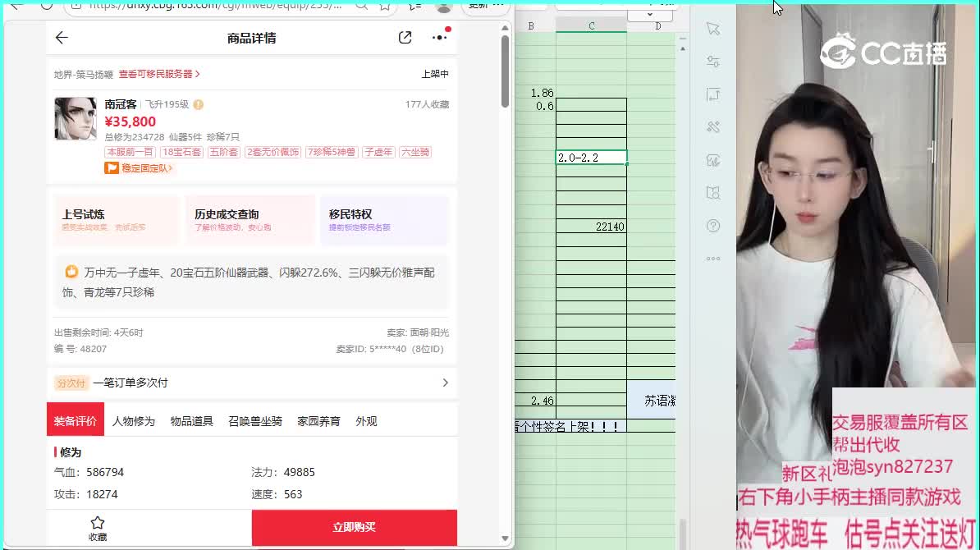Click the red 立即购买 buy button

click(354, 528)
